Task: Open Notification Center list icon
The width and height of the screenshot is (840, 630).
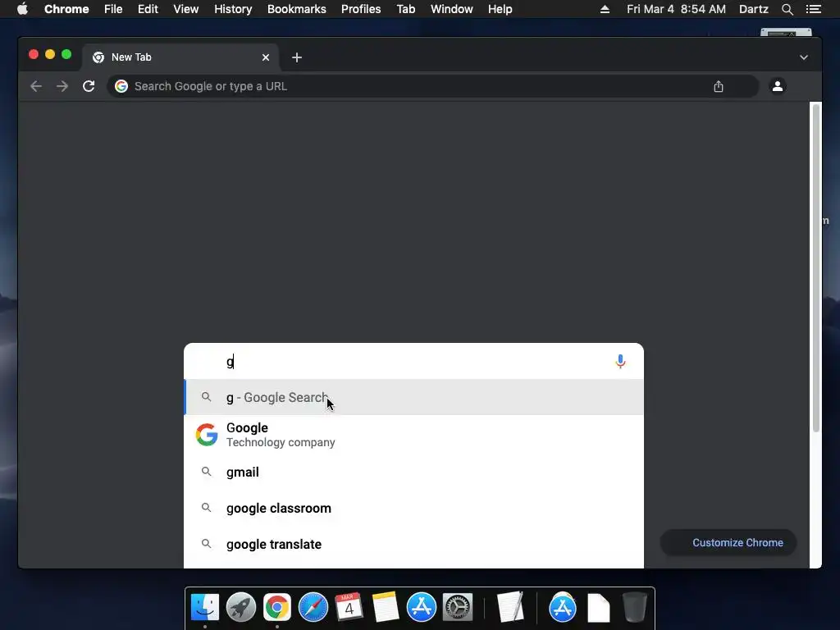Action: tap(813, 9)
